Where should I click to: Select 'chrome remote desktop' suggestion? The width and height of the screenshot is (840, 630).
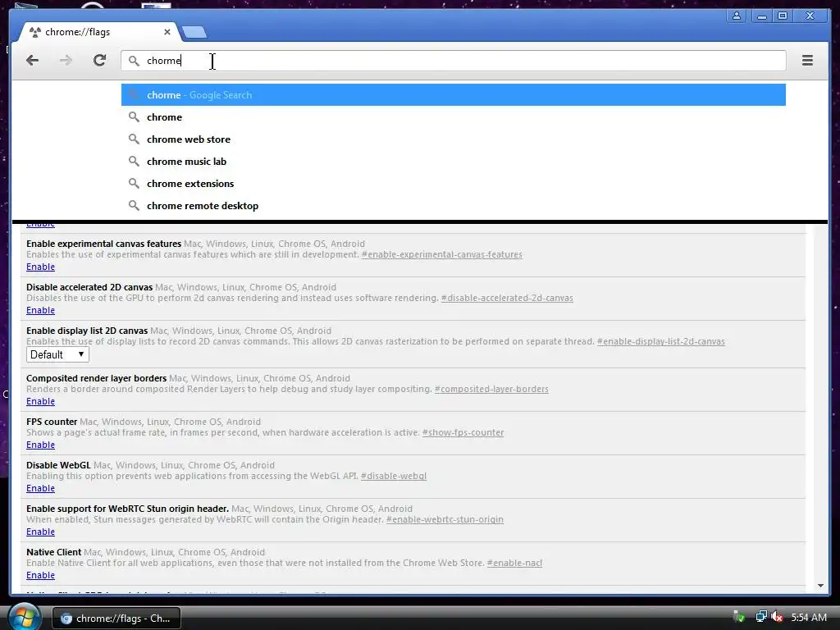453,206
